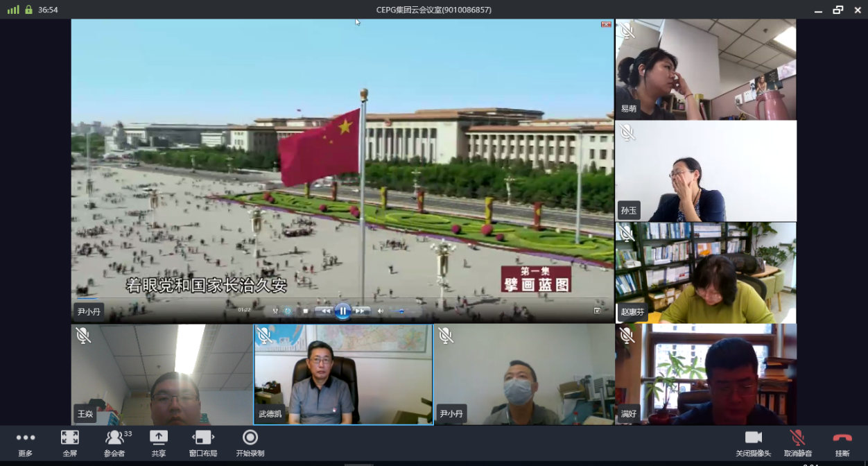Enter full screen with 全屏 button

pyautogui.click(x=69, y=443)
